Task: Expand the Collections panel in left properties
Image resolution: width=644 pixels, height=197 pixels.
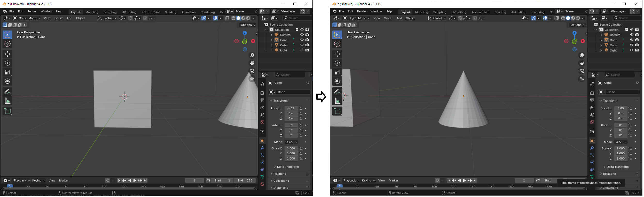Action: pyautogui.click(x=281, y=181)
